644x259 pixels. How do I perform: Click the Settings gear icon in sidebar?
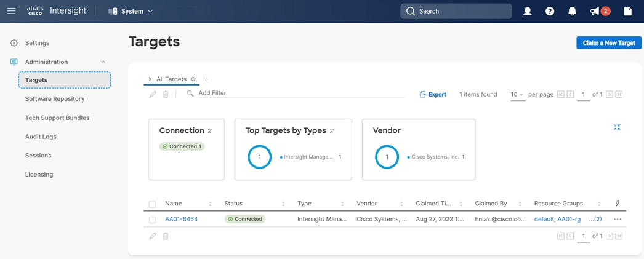tap(14, 43)
